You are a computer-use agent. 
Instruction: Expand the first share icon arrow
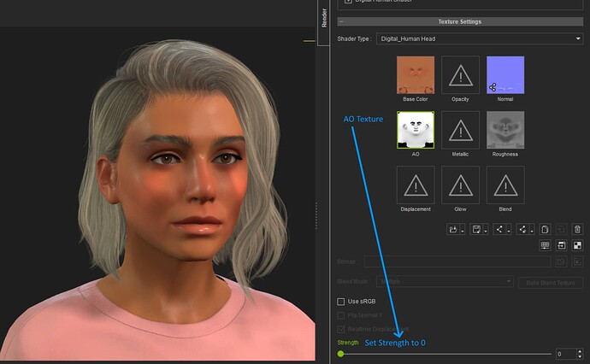click(x=509, y=230)
